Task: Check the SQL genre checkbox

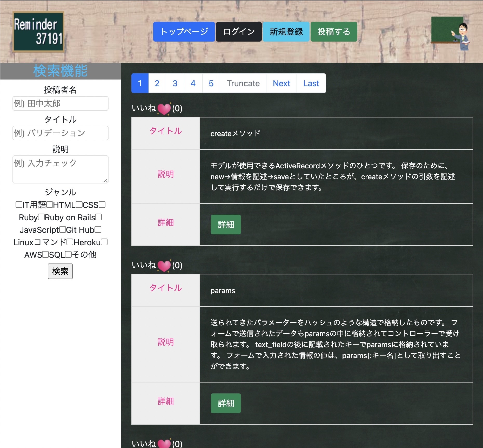Action: (45, 254)
